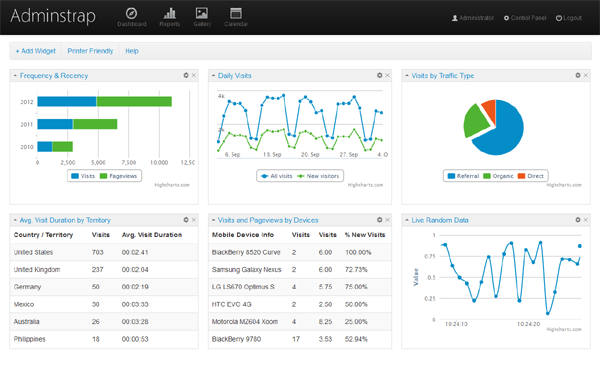The width and height of the screenshot is (600, 375).
Task: Click the Logout link
Action: click(569, 18)
